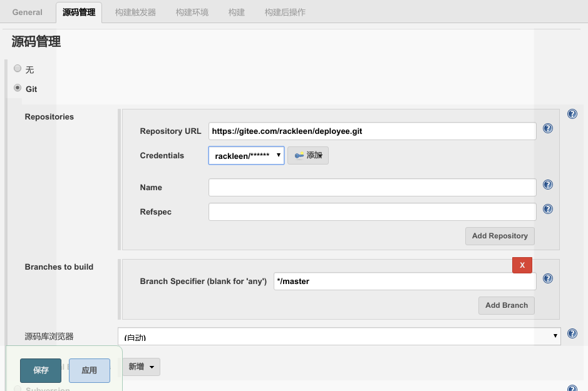Image resolution: width=588 pixels, height=391 pixels.
Task: Expand the 源码库浏览器 dropdown
Action: 339,337
